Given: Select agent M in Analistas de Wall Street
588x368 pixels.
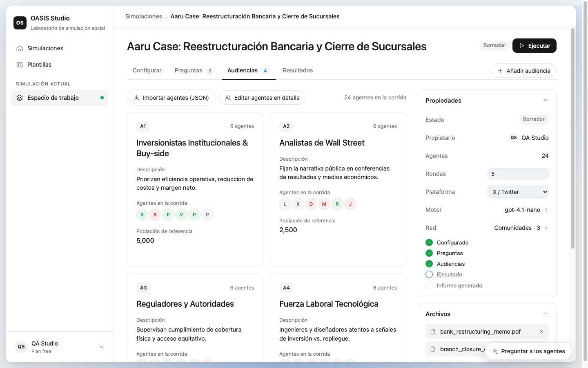Looking at the screenshot, I should pyautogui.click(x=324, y=204).
